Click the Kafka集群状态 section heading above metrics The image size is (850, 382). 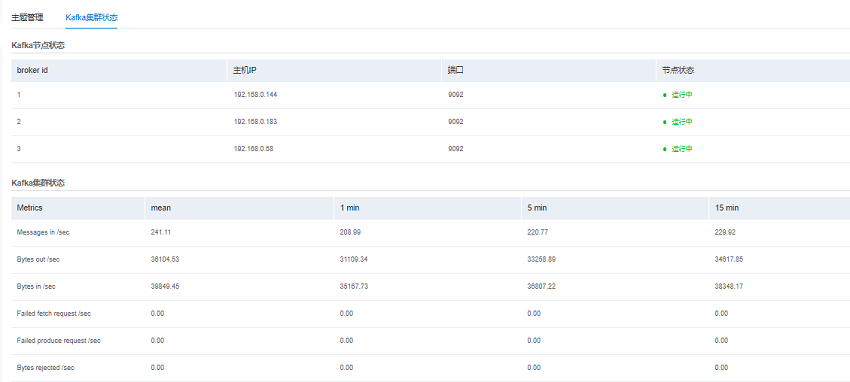38,183
